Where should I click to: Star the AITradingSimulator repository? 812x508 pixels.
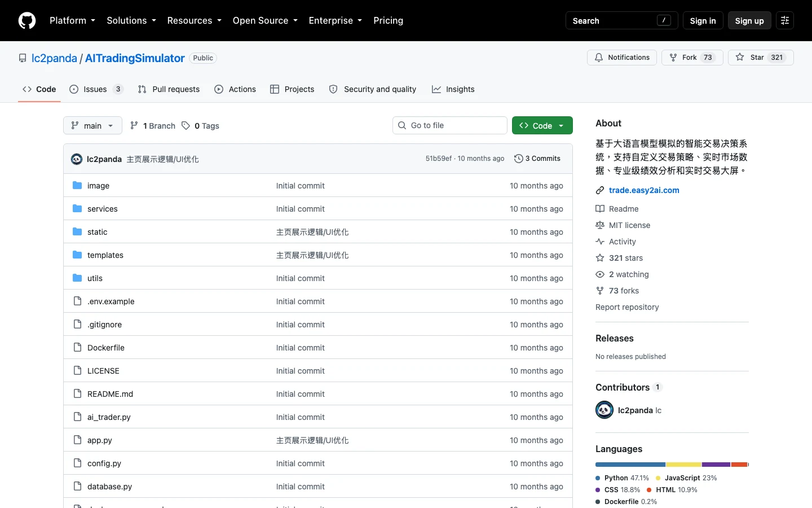click(x=761, y=58)
